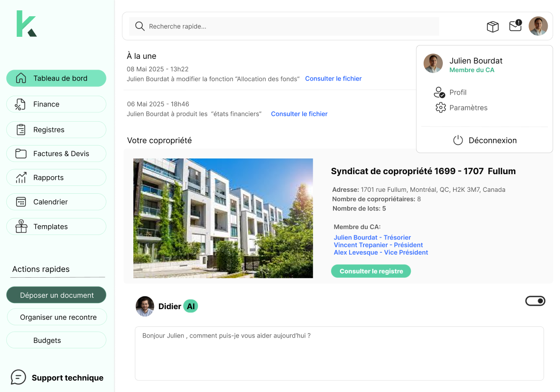
Task: Click the package box icon in top bar
Action: tap(492, 26)
